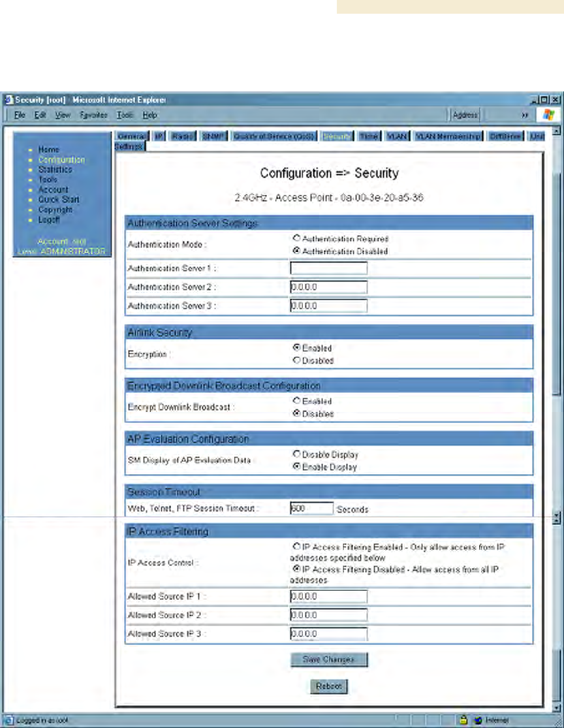This screenshot has height=728, width=564.
Task: Open the SNMP tab
Action: tap(213, 136)
